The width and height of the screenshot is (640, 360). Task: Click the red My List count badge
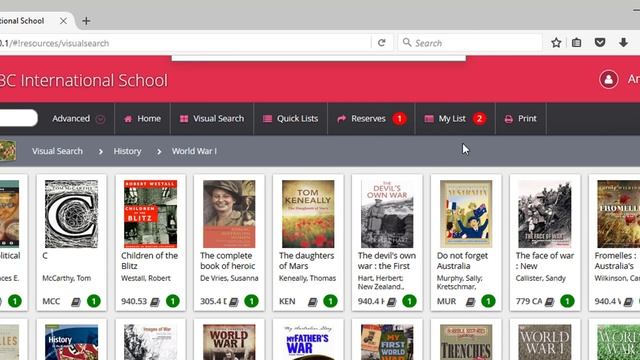coord(479,119)
